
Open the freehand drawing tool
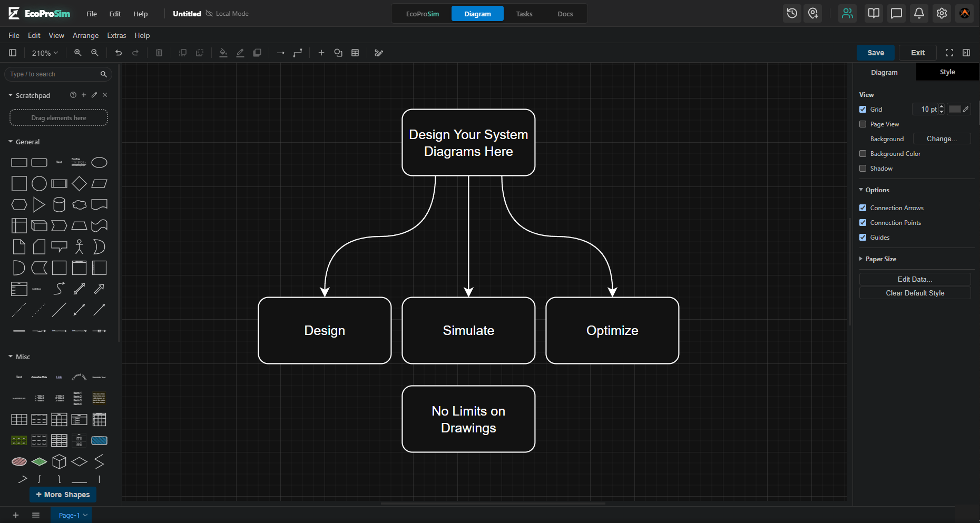point(379,53)
